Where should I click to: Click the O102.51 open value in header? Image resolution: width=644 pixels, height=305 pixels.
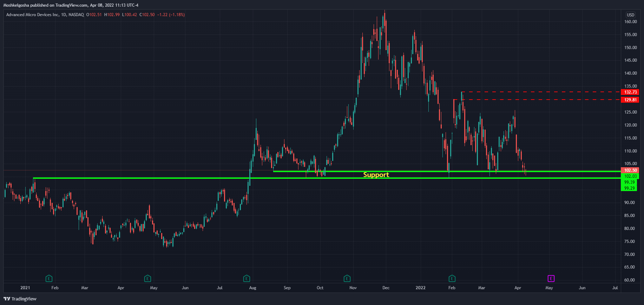pos(94,15)
